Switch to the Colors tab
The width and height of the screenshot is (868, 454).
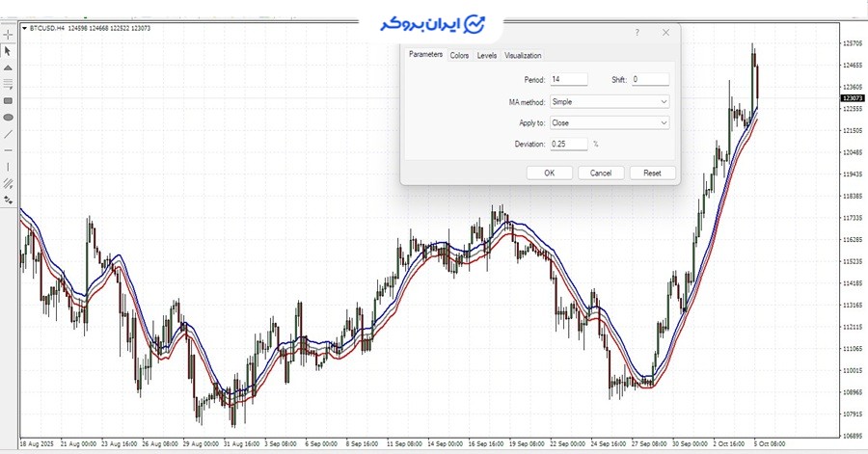[459, 56]
